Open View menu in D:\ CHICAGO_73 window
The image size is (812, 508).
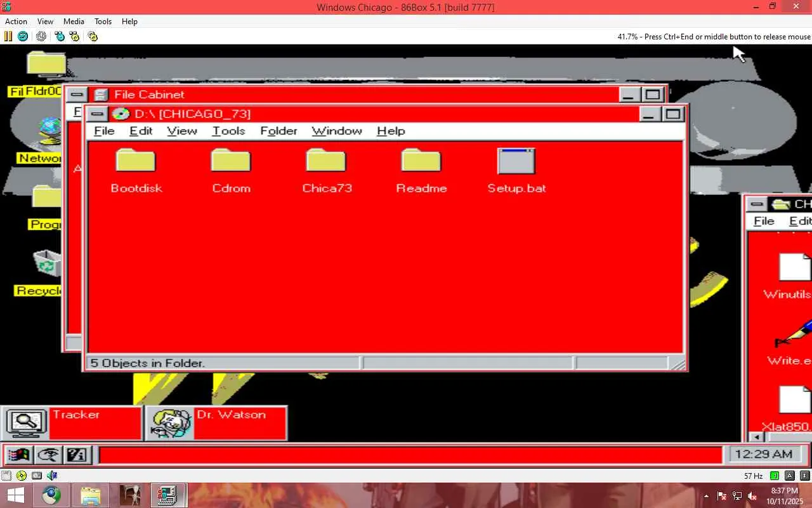click(x=182, y=131)
